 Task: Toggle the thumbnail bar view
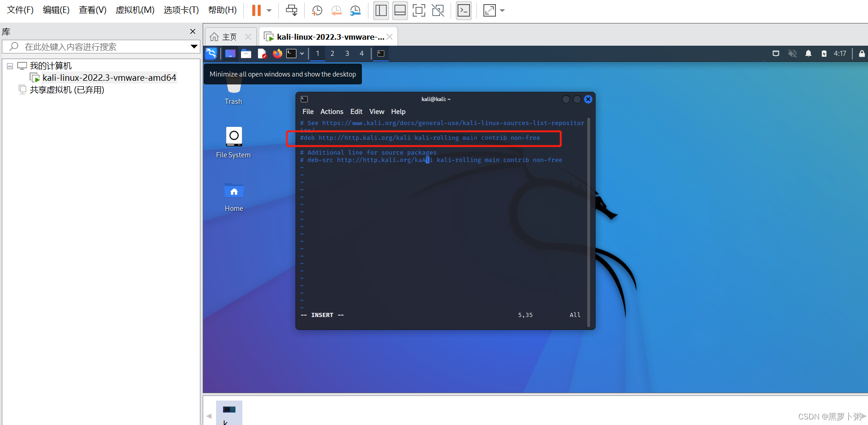400,10
